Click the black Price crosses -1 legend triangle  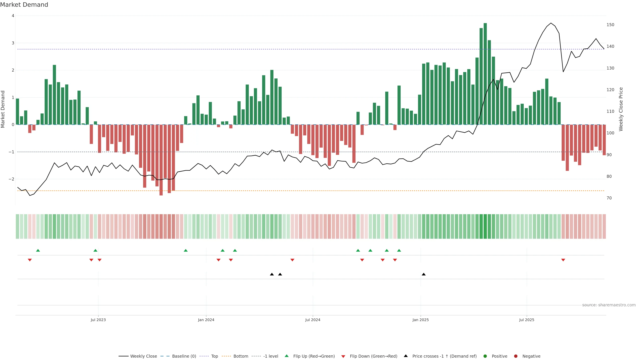[406, 356]
